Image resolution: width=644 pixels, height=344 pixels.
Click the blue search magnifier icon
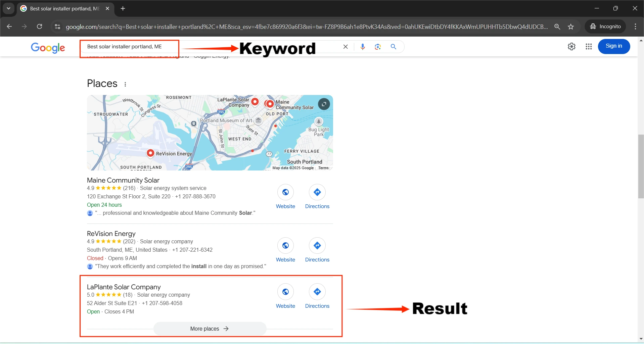(394, 47)
